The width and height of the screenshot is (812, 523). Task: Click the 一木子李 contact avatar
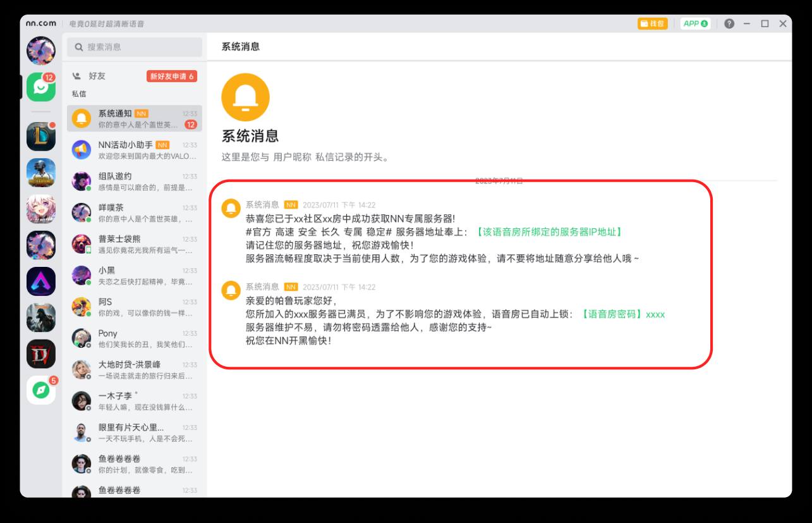82,401
